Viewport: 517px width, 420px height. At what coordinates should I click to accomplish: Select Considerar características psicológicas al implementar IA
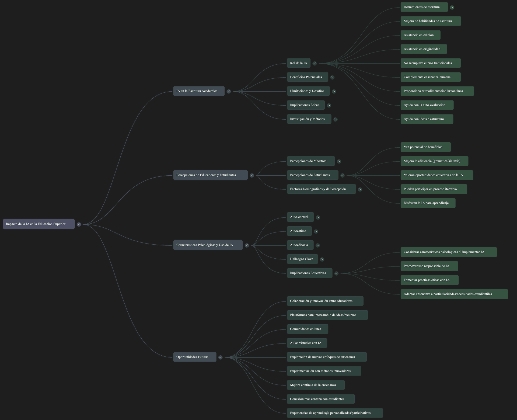pos(449,252)
